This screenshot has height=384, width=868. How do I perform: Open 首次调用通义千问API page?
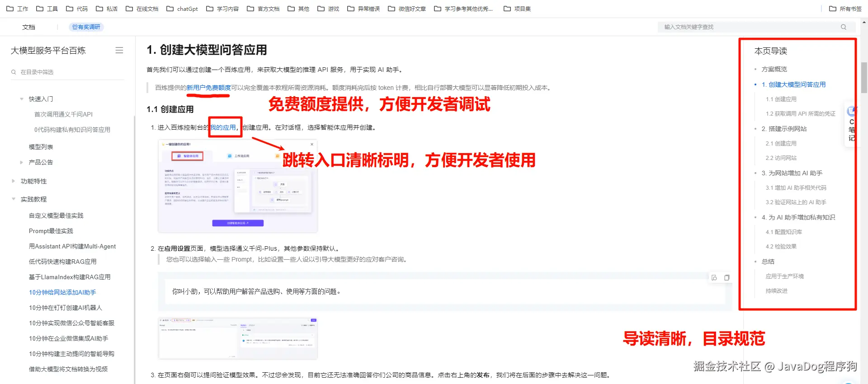click(x=63, y=114)
